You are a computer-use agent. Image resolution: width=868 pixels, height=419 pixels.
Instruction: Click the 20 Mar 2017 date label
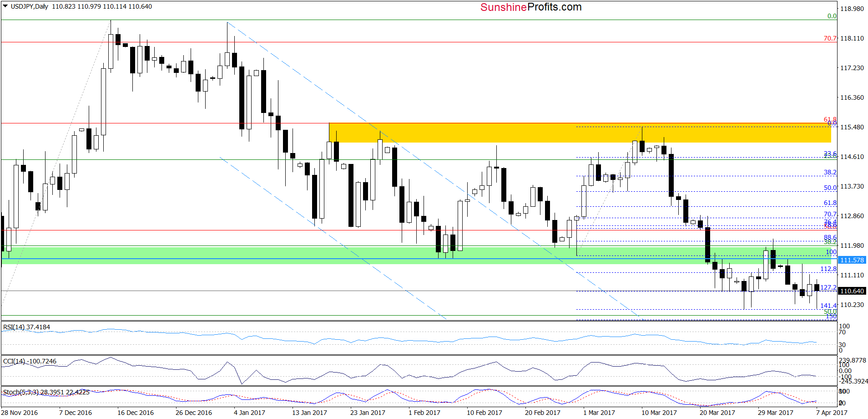717,413
